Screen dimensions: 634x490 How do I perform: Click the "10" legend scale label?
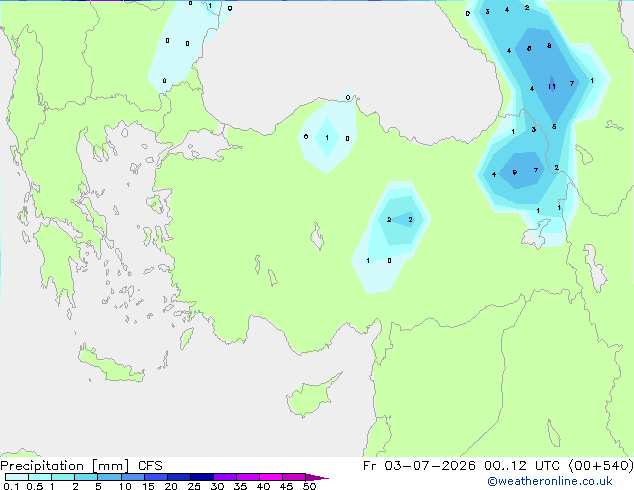pyautogui.click(x=125, y=486)
